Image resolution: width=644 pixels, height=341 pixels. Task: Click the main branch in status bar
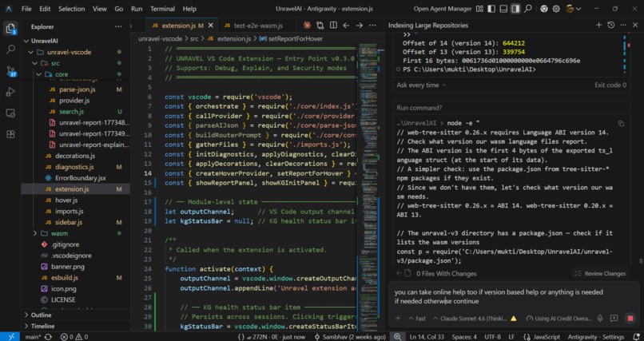[33, 337]
